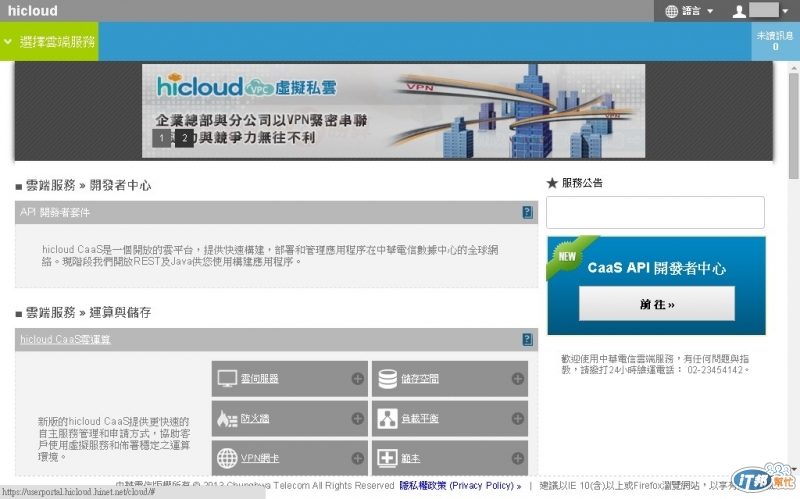The height and width of the screenshot is (499, 800).
Task: Click the hicloud logo text
Action: point(33,11)
